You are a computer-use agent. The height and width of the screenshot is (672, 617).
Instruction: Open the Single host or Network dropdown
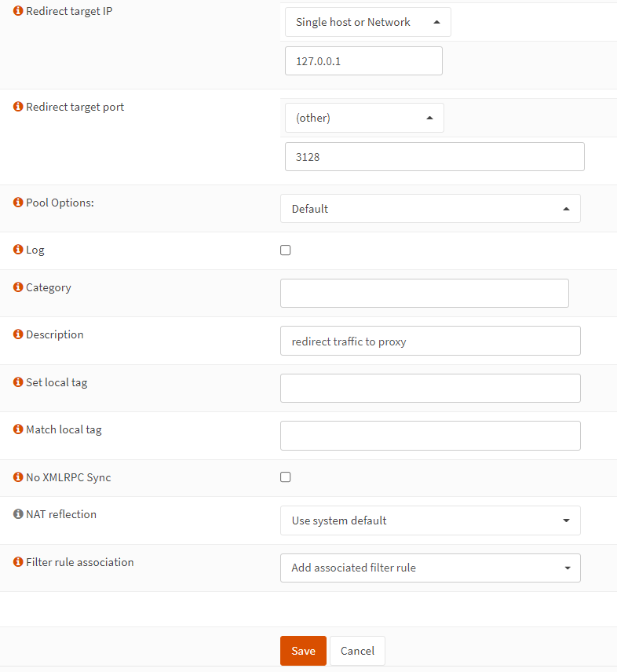[367, 22]
